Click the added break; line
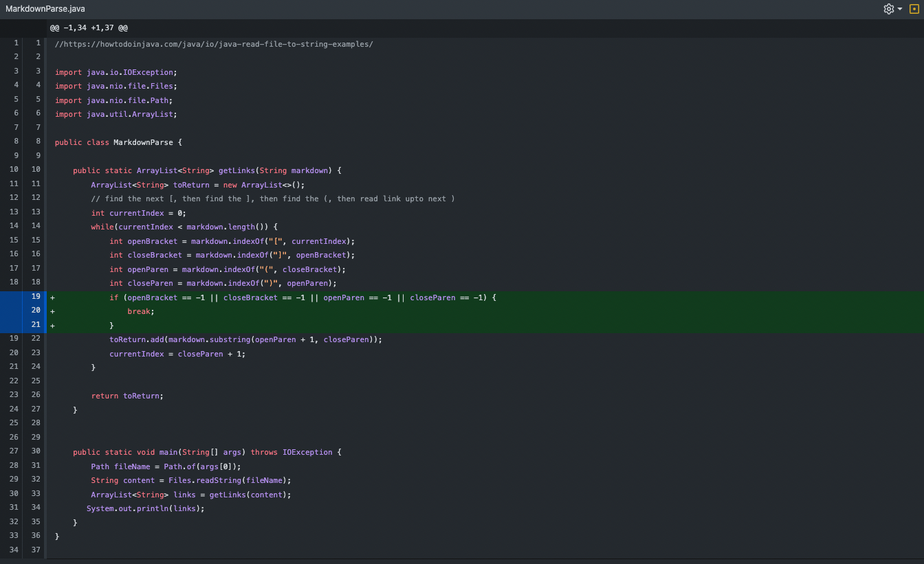The width and height of the screenshot is (924, 564). click(x=141, y=311)
